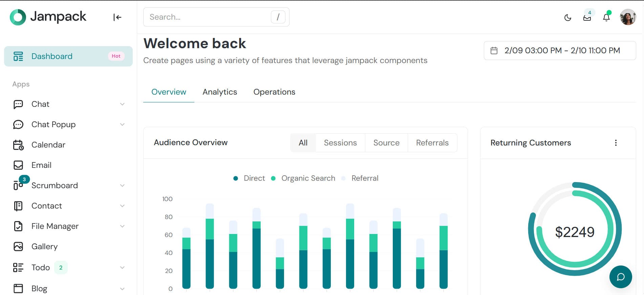The width and height of the screenshot is (644, 295).
Task: Switch to the Overview tab
Action: (169, 92)
